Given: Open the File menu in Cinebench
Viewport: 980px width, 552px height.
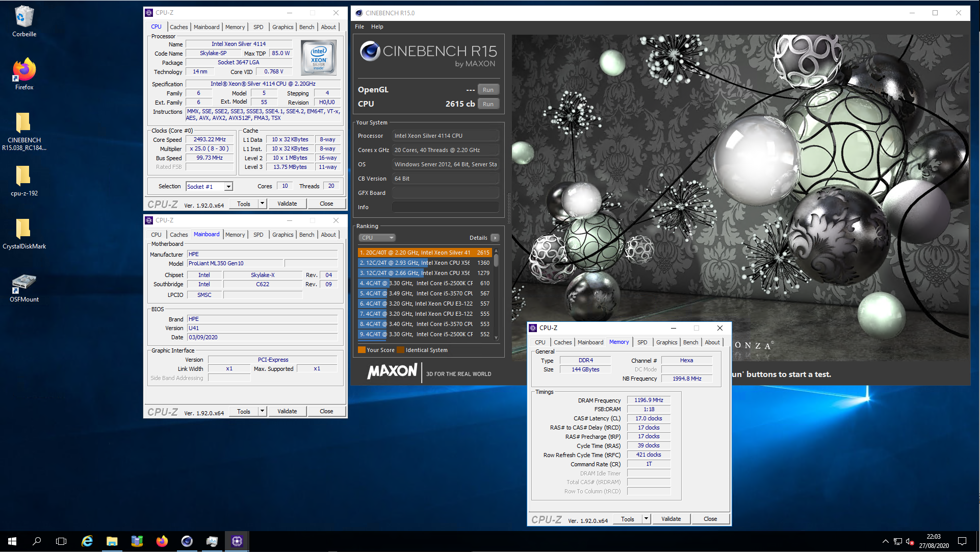Looking at the screenshot, I should click(x=359, y=27).
